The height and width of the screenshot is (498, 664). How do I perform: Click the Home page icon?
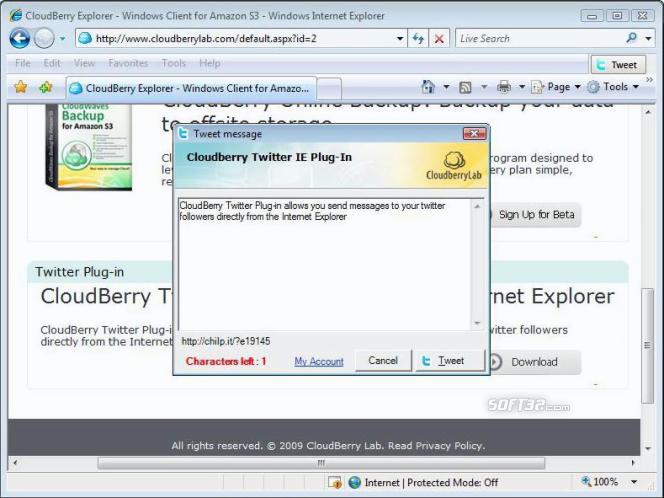[x=428, y=87]
